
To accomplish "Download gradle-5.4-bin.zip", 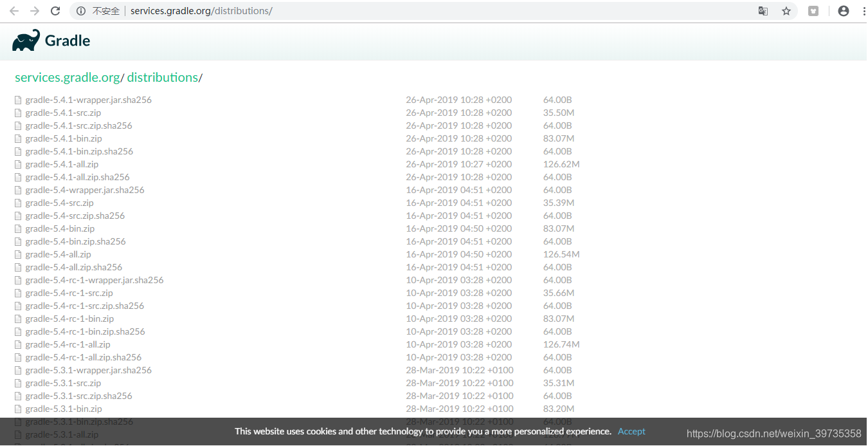I will point(60,228).
